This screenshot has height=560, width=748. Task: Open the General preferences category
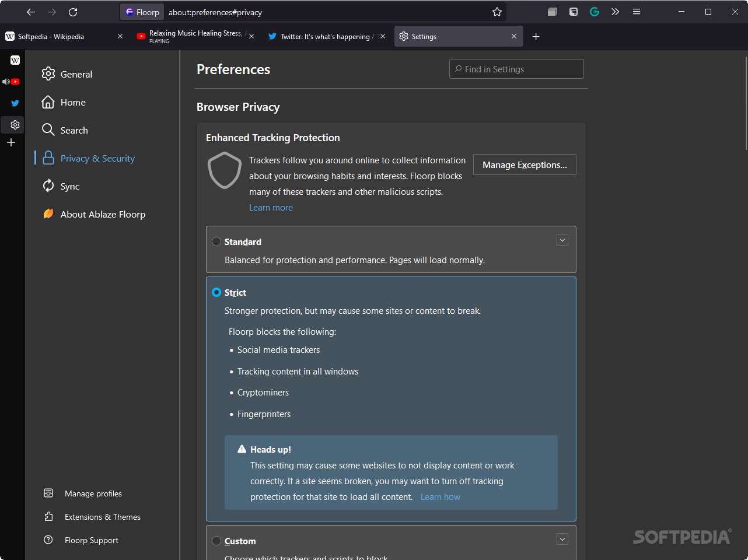click(x=67, y=74)
